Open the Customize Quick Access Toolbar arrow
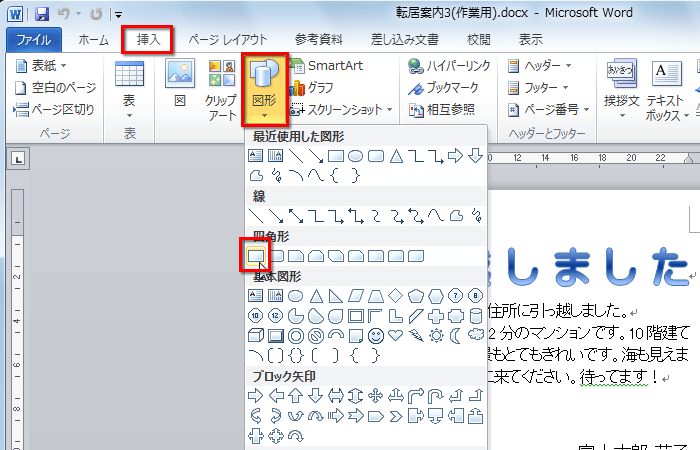Screen dimensions: 700x450 (x=118, y=15)
